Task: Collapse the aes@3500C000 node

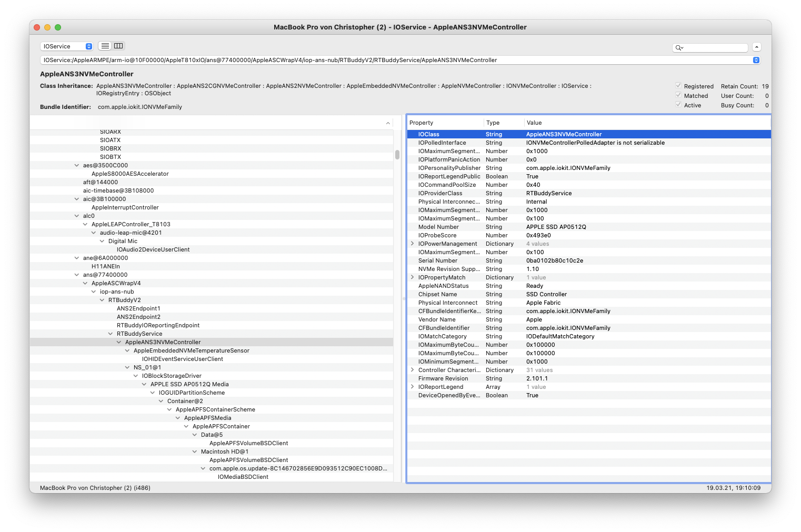Action: pyautogui.click(x=77, y=165)
